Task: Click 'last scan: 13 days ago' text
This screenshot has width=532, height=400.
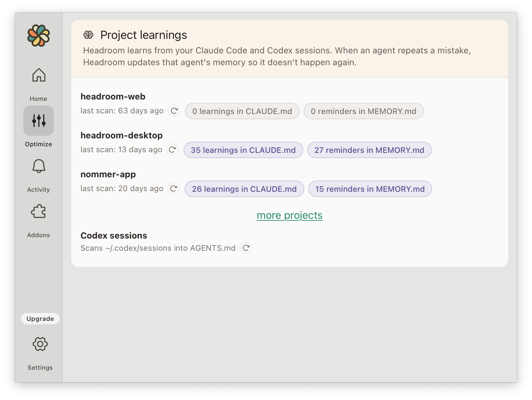Action: click(121, 150)
